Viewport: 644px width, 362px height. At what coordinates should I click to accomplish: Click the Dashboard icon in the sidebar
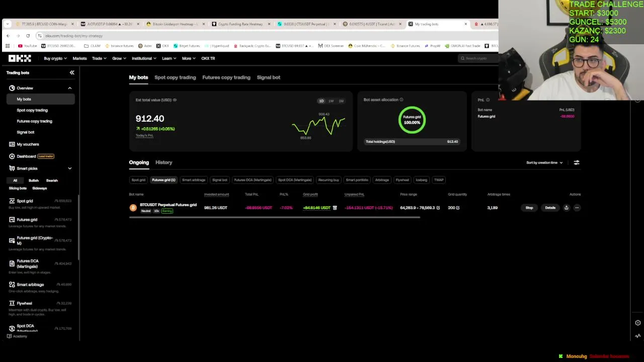pyautogui.click(x=12, y=156)
